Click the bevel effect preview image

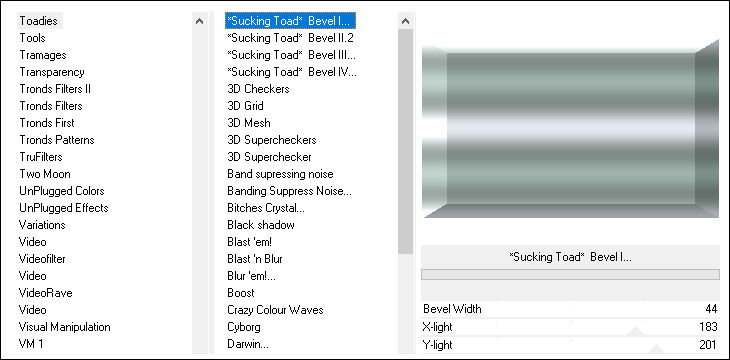[x=570, y=129]
